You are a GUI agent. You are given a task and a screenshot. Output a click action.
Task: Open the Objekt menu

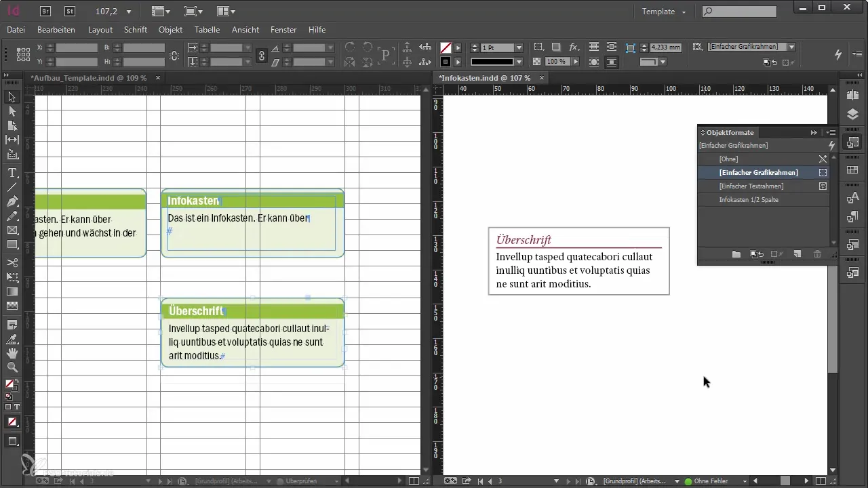(x=171, y=30)
